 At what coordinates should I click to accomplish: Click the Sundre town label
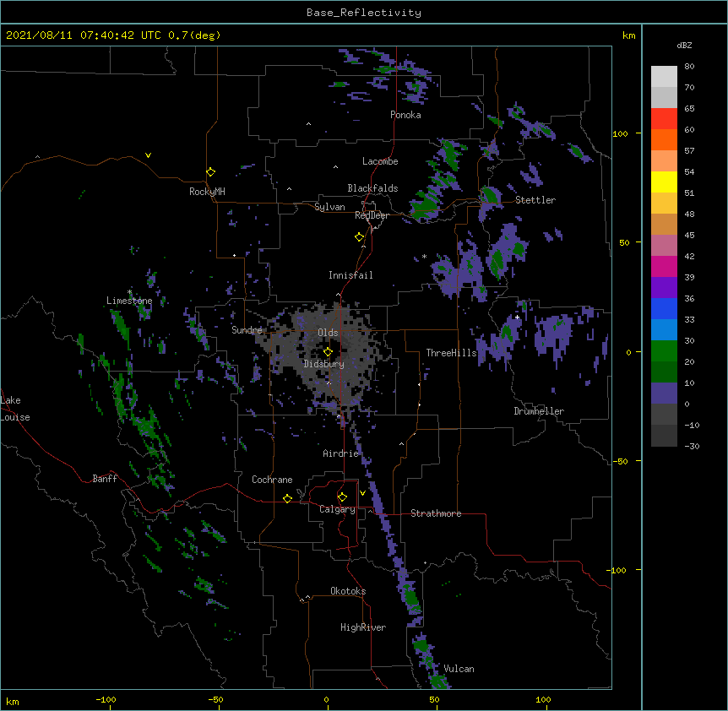pos(247,330)
